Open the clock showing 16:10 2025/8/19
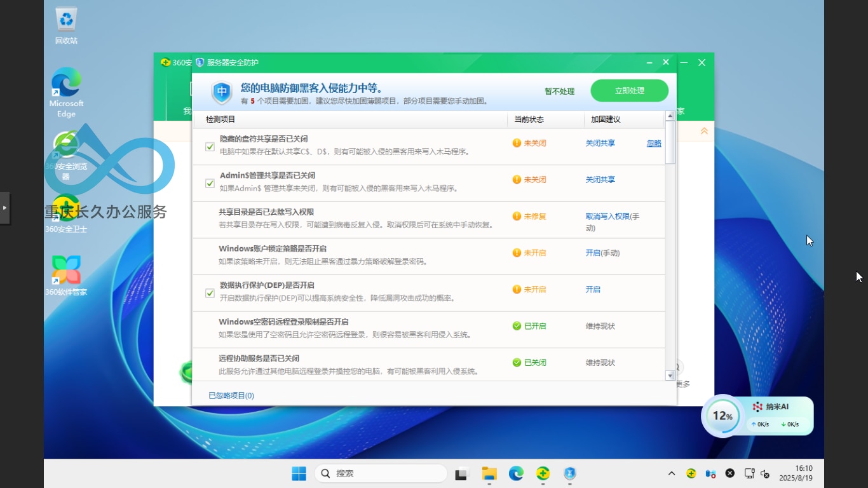 tap(796, 473)
